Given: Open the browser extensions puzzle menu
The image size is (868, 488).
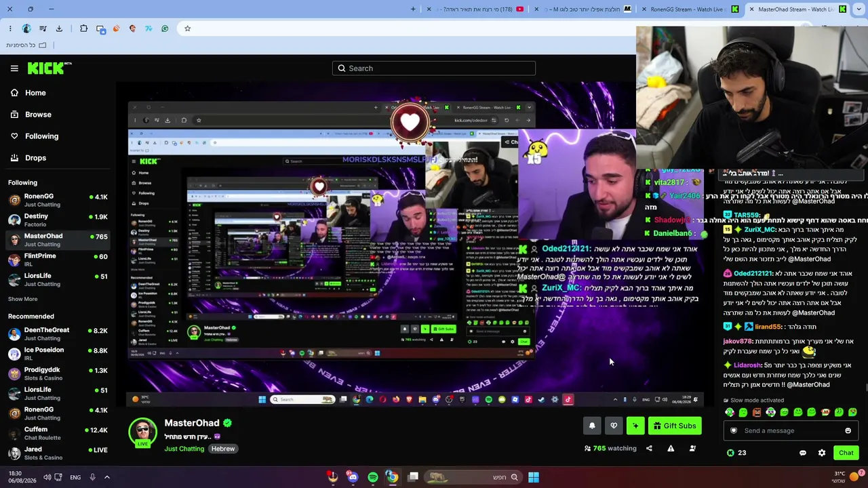Looking at the screenshot, I should click(x=83, y=28).
